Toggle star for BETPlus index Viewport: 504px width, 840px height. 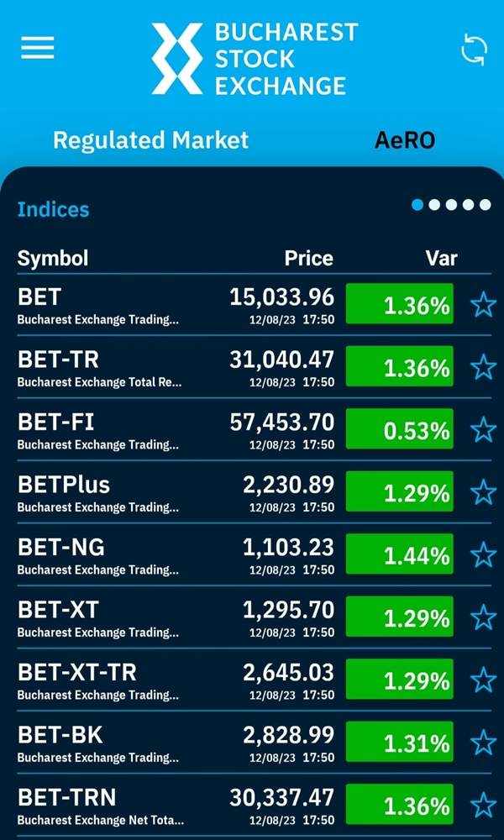pyautogui.click(x=483, y=492)
